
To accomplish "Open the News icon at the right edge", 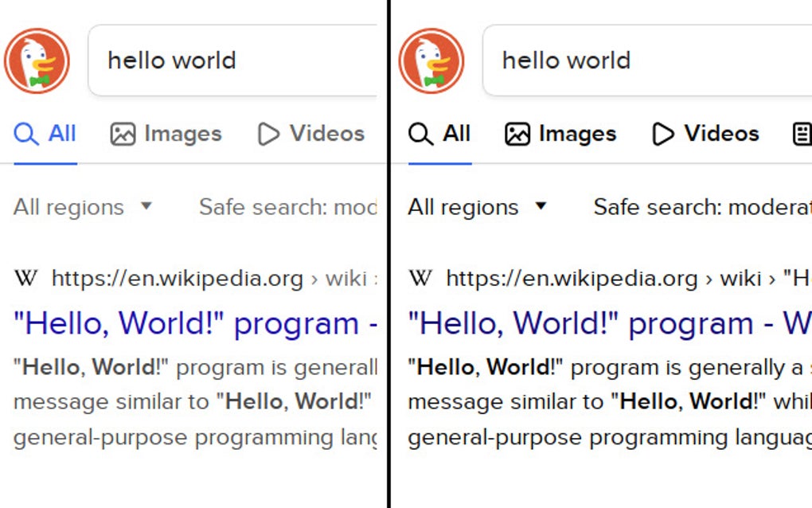I will (x=802, y=134).
